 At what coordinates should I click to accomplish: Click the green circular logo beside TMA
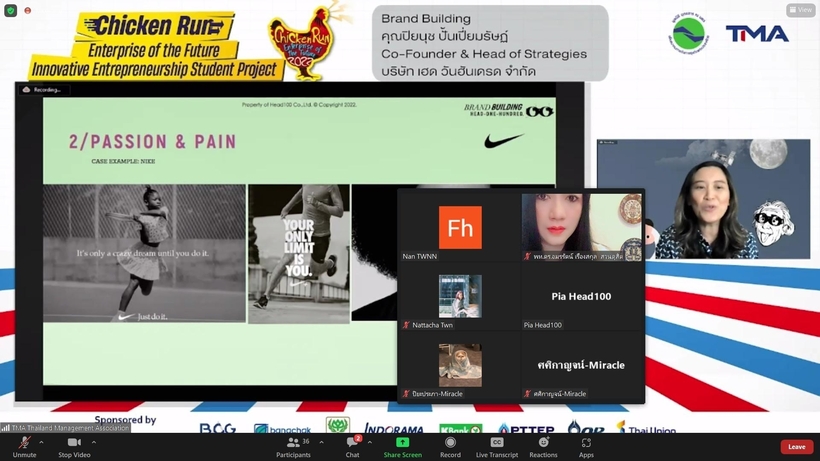(689, 32)
